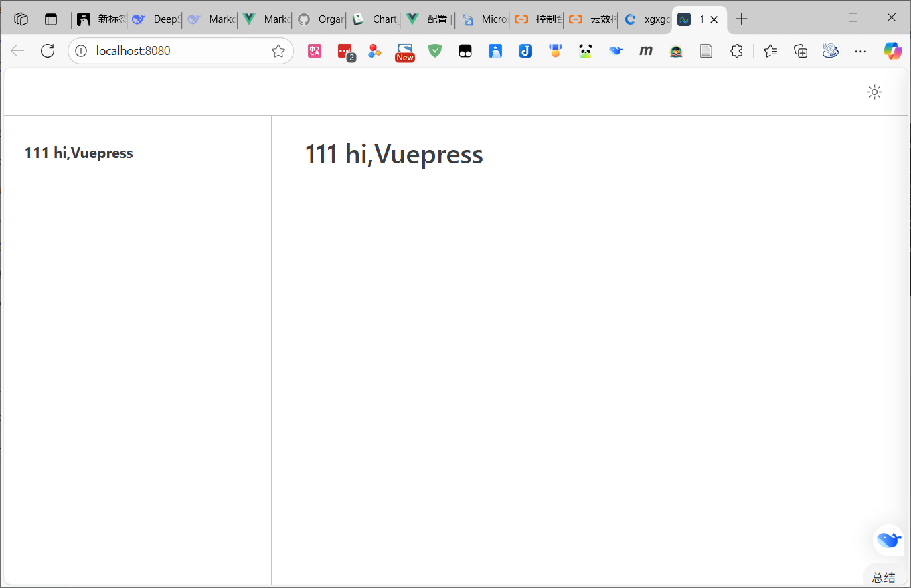Switch to the Markdown tab with whale icon
The width and height of the screenshot is (911, 588).
(x=210, y=19)
